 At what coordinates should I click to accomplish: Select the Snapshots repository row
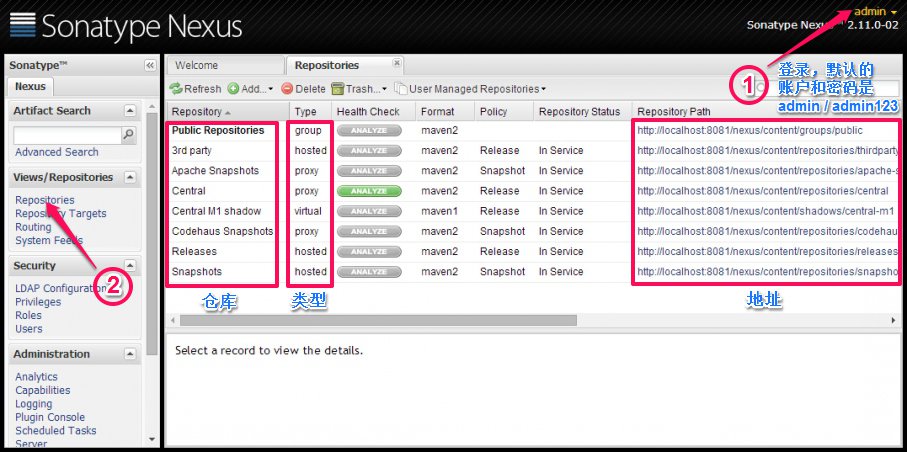coord(534,272)
